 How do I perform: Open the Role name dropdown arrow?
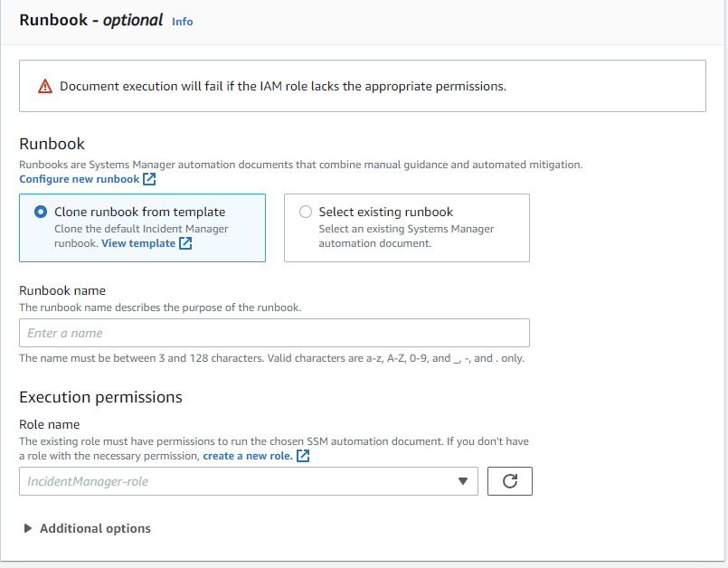pos(463,481)
